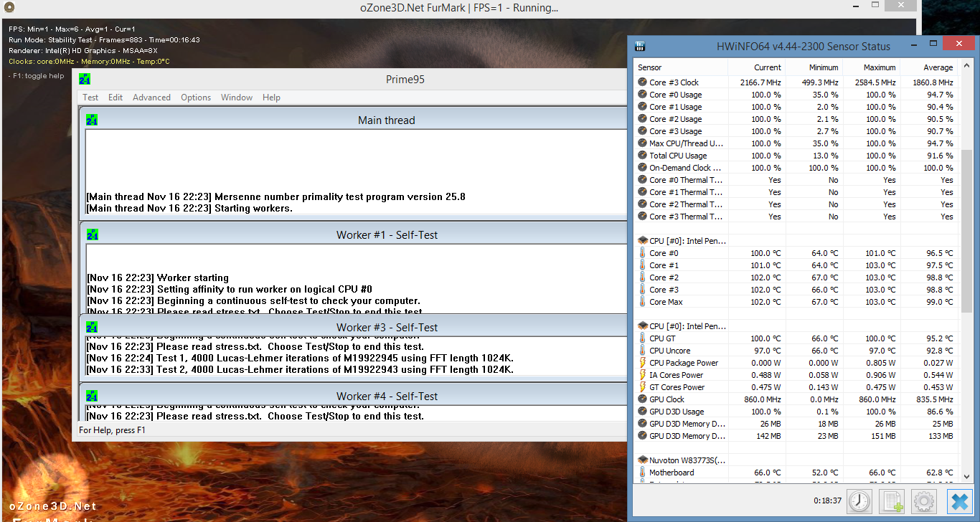980x522 pixels.
Task: Click the Prime95 title bar app icon
Action: click(x=85, y=79)
